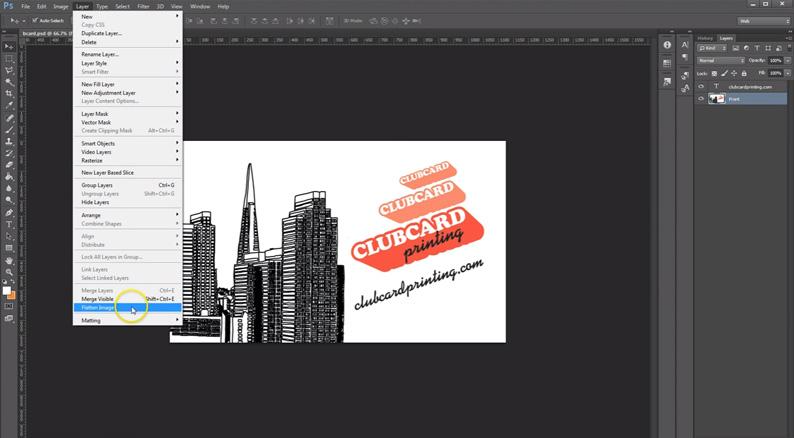Open the Info panel icon

pos(667,45)
